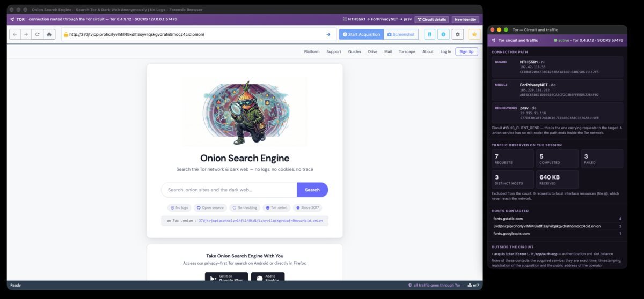Screen dimensions: 644x299
Task: Click the relay chain NTH55R1 path in header
Action: (377, 19)
